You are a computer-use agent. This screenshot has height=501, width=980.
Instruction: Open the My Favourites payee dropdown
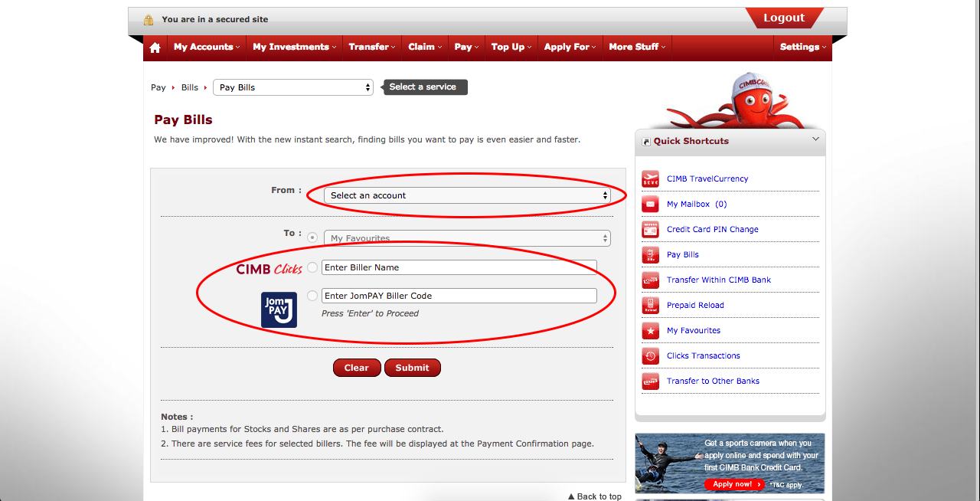coord(467,238)
